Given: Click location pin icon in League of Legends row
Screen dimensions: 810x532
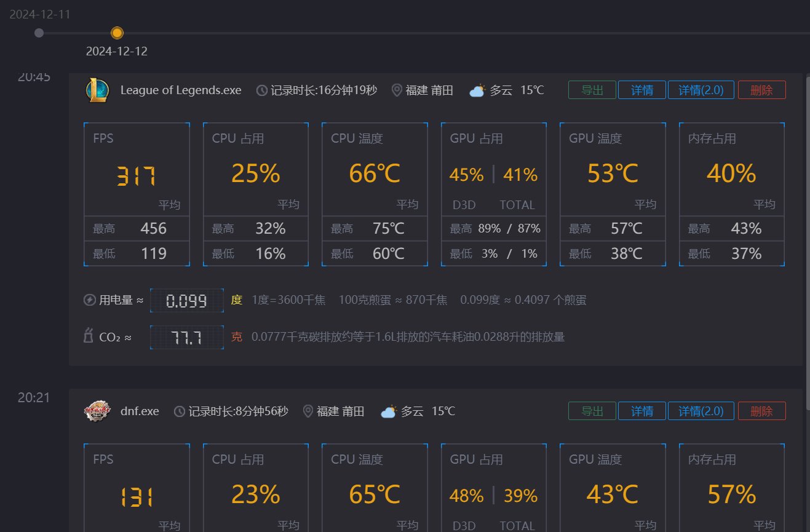Looking at the screenshot, I should click(397, 90).
